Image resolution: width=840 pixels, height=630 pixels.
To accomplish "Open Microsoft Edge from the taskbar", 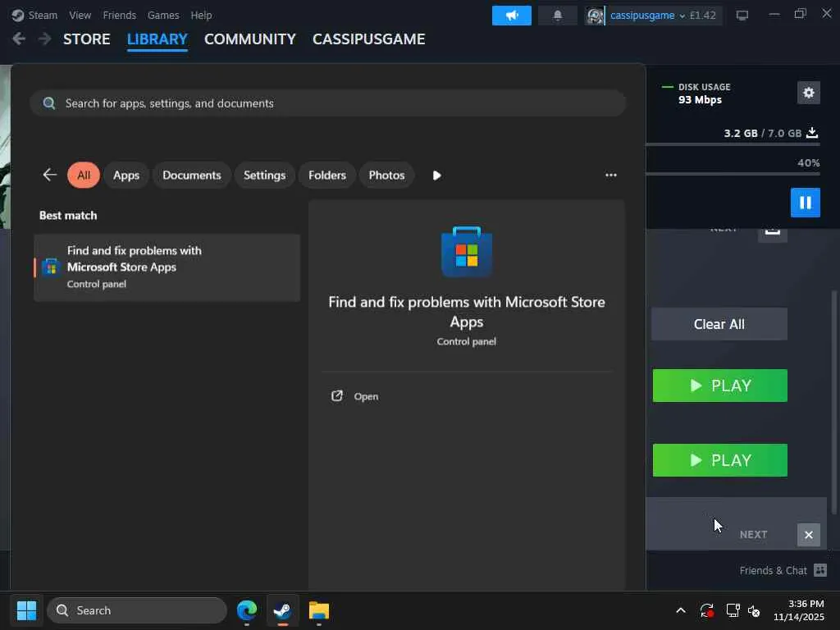I will point(247,610).
